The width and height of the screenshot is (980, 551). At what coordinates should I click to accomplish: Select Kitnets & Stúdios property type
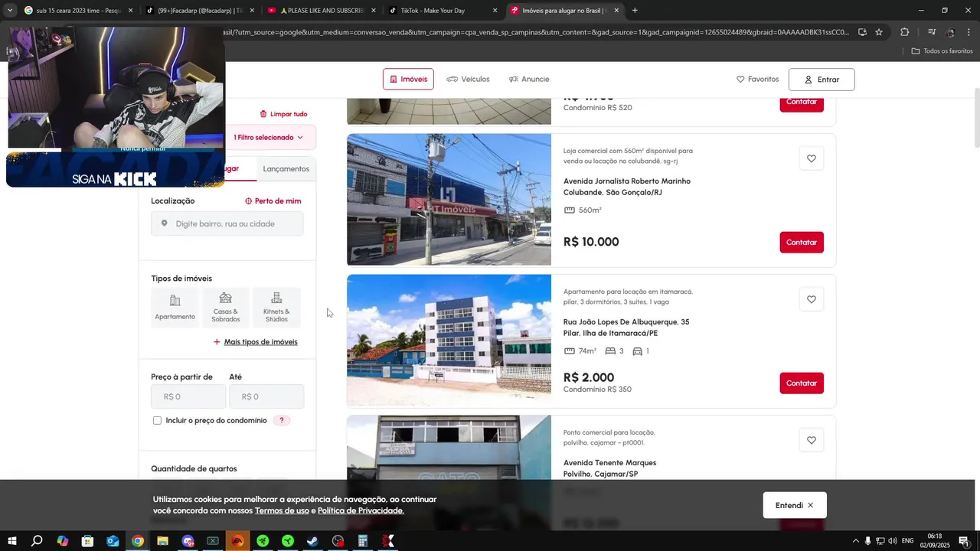click(x=276, y=308)
